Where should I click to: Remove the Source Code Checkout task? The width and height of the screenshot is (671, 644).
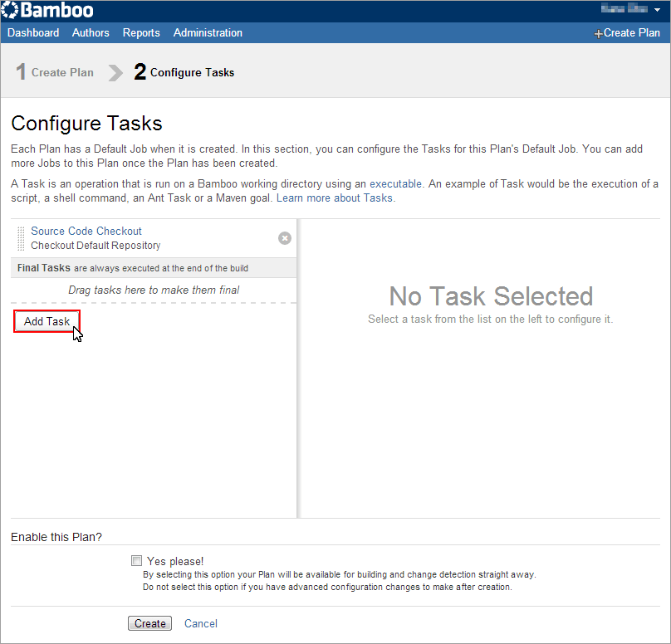(x=285, y=238)
